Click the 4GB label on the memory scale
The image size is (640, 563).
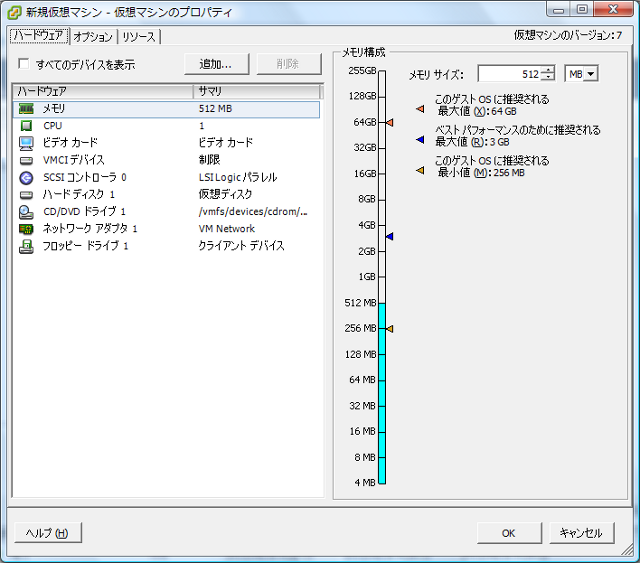click(367, 225)
